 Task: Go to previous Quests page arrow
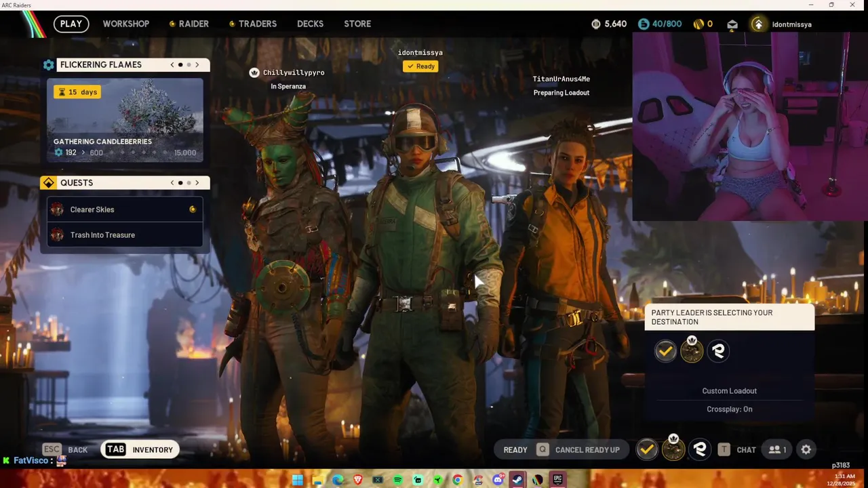172,183
